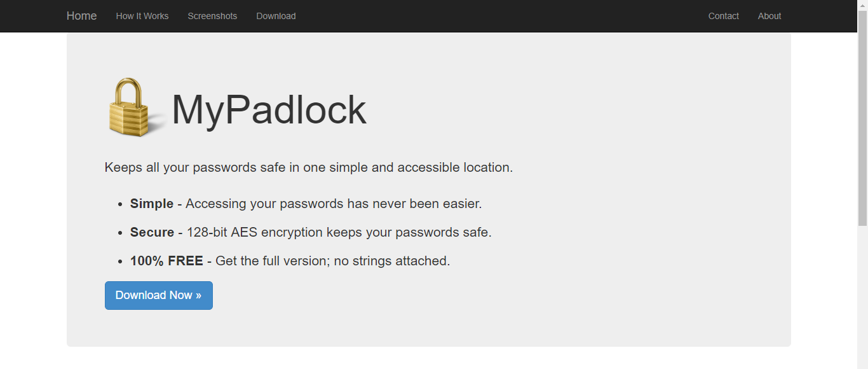The height and width of the screenshot is (369, 868).
Task: Click the Accessing your passwords sentence
Action: click(334, 204)
